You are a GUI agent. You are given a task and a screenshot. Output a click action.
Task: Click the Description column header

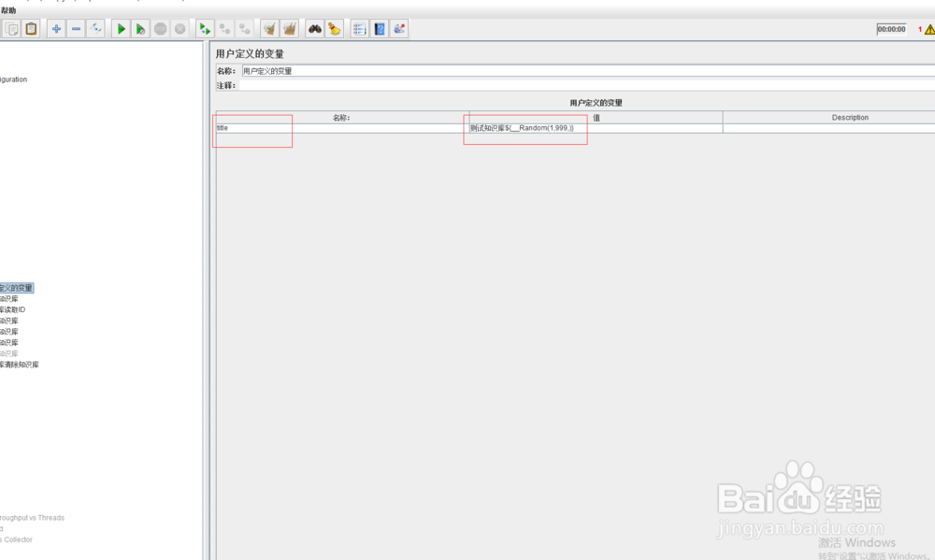[828, 118]
